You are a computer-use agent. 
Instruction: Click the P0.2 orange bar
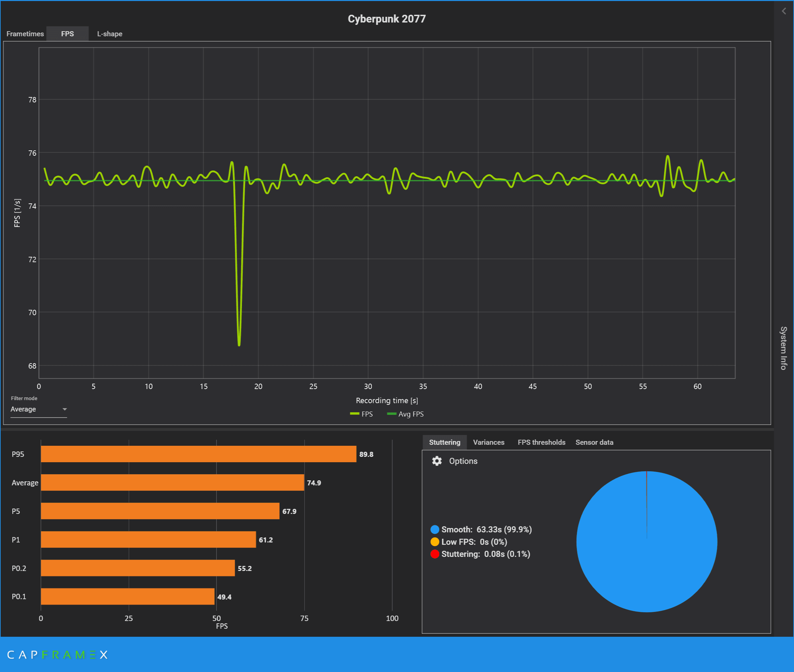[x=138, y=568]
